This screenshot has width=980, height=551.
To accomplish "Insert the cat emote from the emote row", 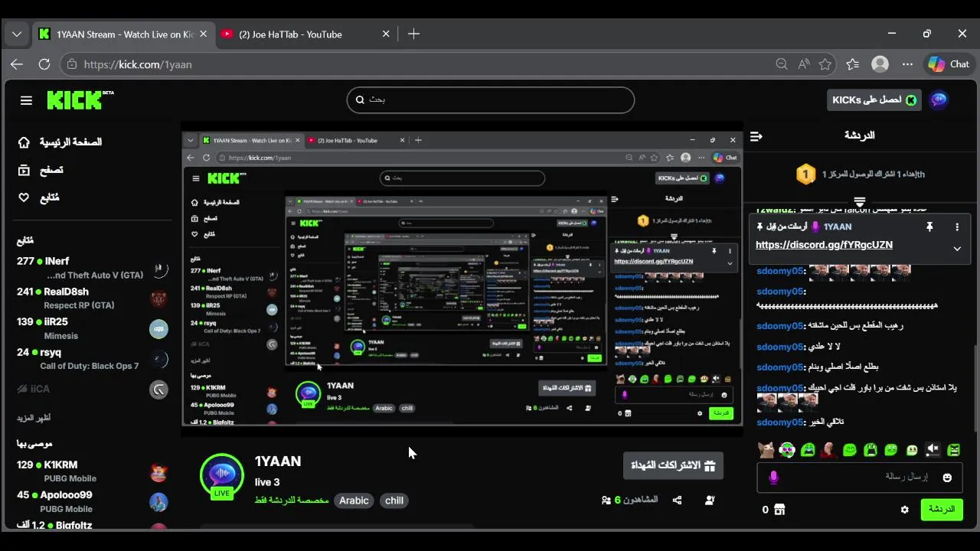I will point(766,450).
